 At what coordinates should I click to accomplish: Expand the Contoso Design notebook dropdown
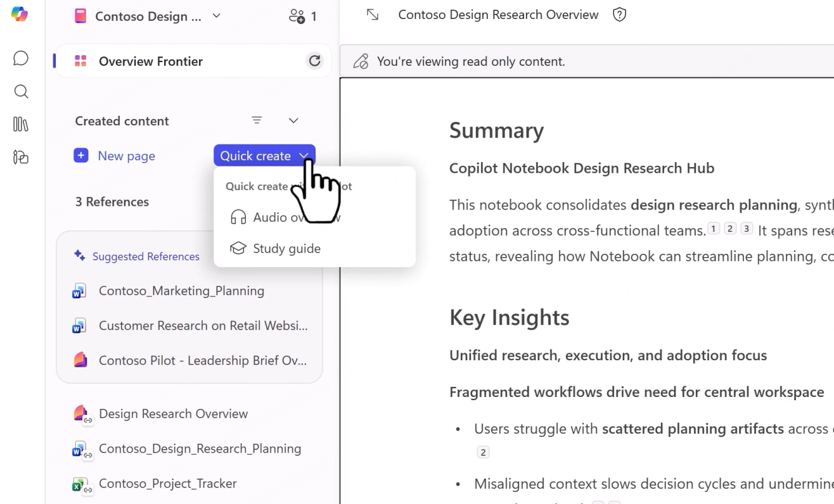point(217,16)
